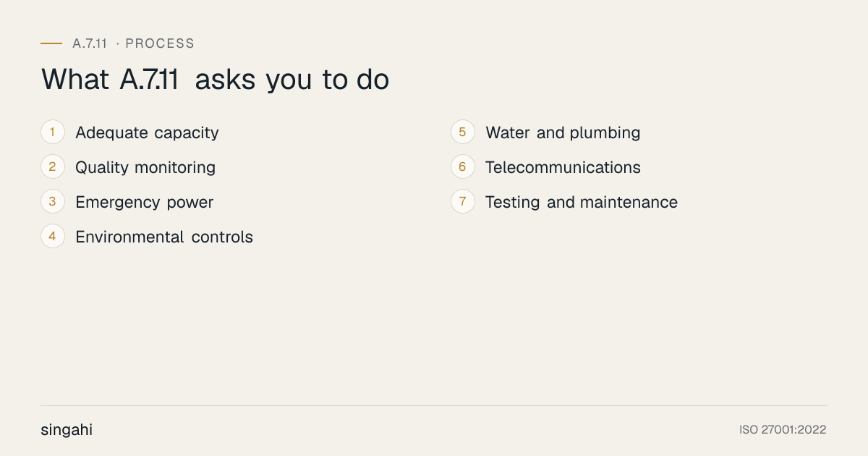Click the singahi brand name
Screen dimensions: 868x456
(x=67, y=430)
